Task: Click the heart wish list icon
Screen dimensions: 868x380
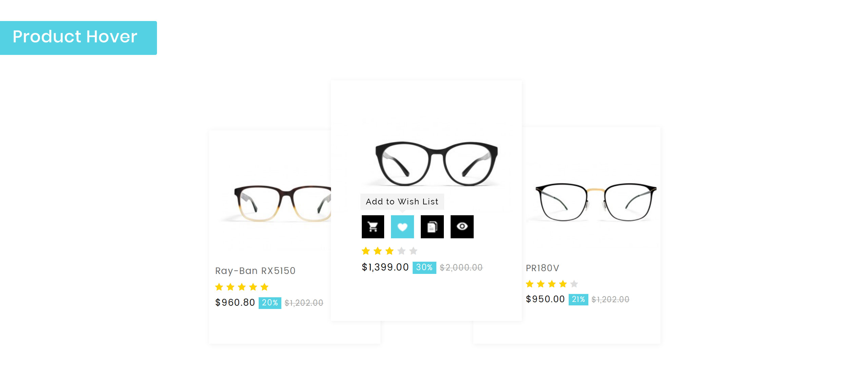Action: click(402, 227)
